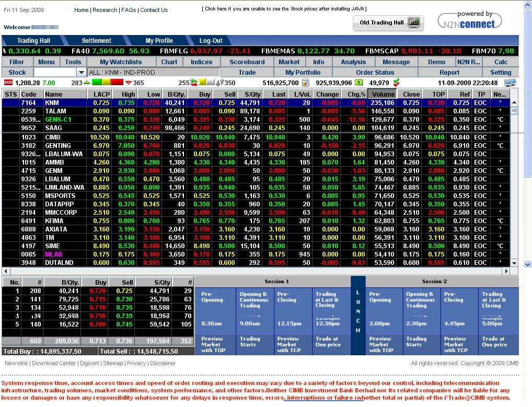Click the network monitor connection icon
Image resolution: width=532 pixels, height=407 pixels.
click(510, 83)
